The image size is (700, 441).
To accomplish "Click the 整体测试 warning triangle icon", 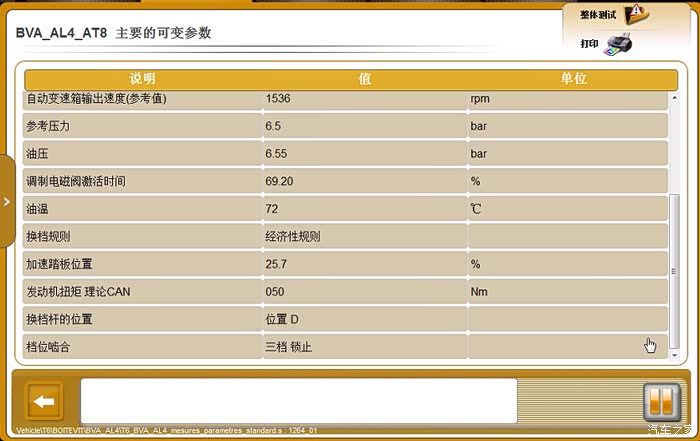I will pyautogui.click(x=638, y=15).
